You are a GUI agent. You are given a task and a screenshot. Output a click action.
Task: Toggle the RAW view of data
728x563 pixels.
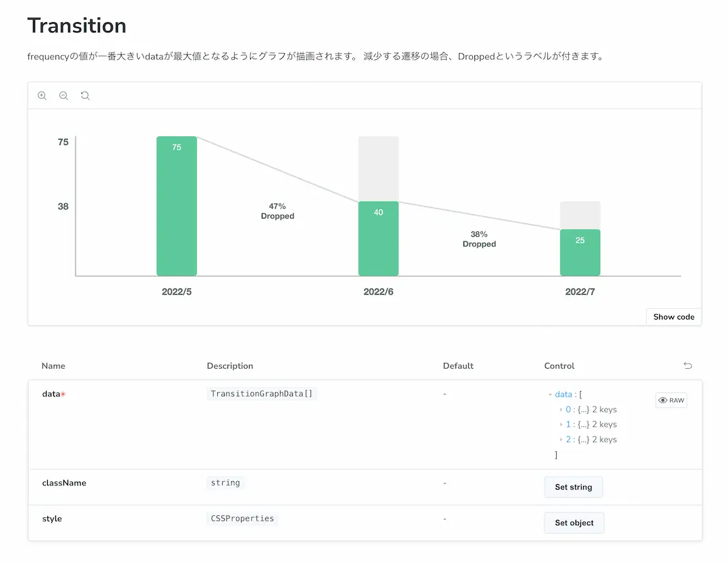point(671,400)
